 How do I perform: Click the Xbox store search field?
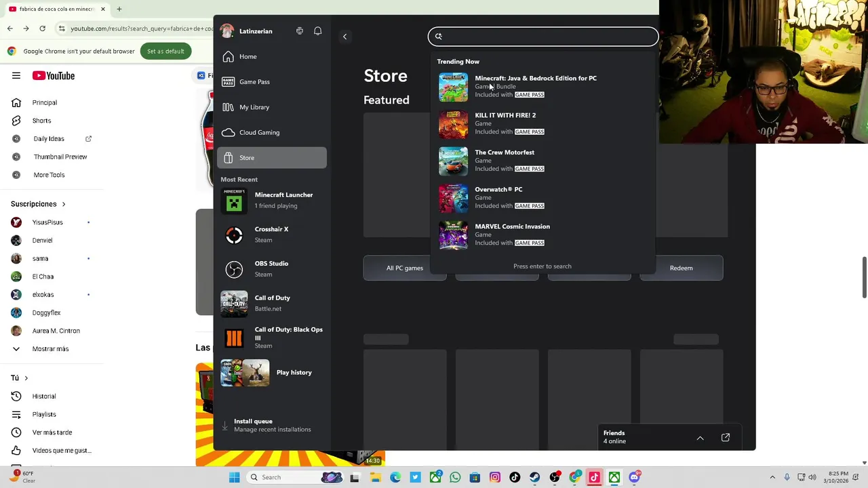tap(543, 37)
